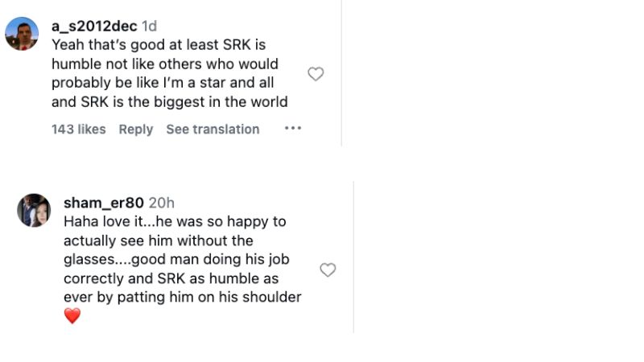Image resolution: width=644 pixels, height=362 pixels.
Task: Click the 'glasses....good man doing' text line
Action: pyautogui.click(x=176, y=259)
